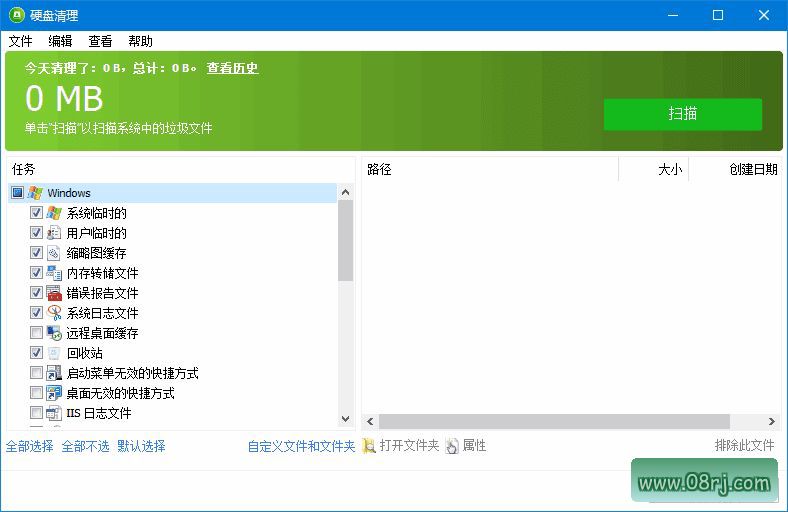788x512 pixels.
Task: Click the 回收站 recycle bin icon
Action: pyautogui.click(x=54, y=353)
